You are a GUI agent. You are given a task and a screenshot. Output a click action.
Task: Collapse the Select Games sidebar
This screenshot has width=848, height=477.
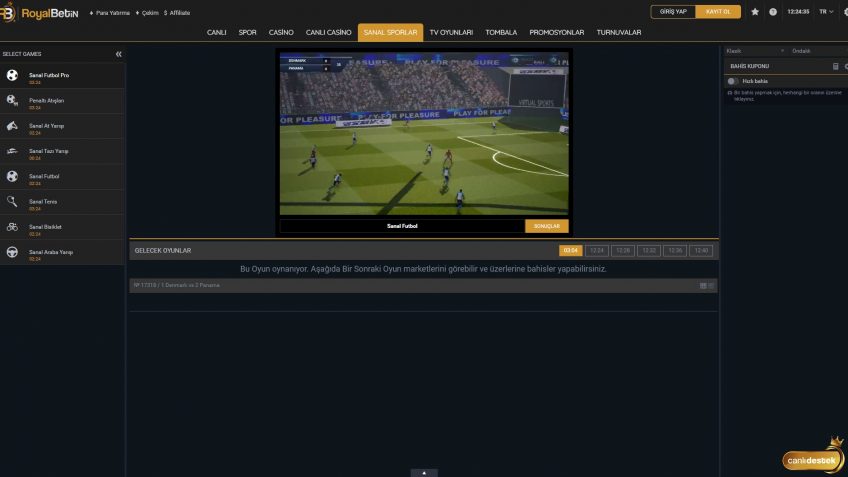click(x=118, y=54)
